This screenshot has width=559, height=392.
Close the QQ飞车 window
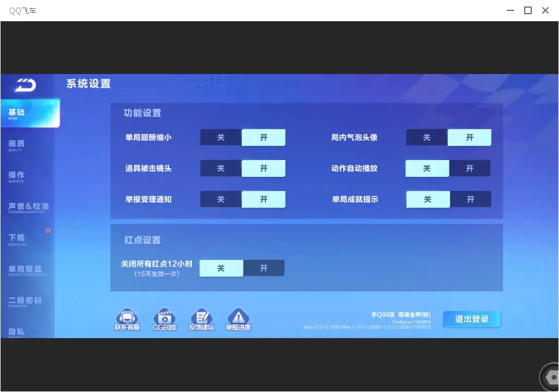545,10
